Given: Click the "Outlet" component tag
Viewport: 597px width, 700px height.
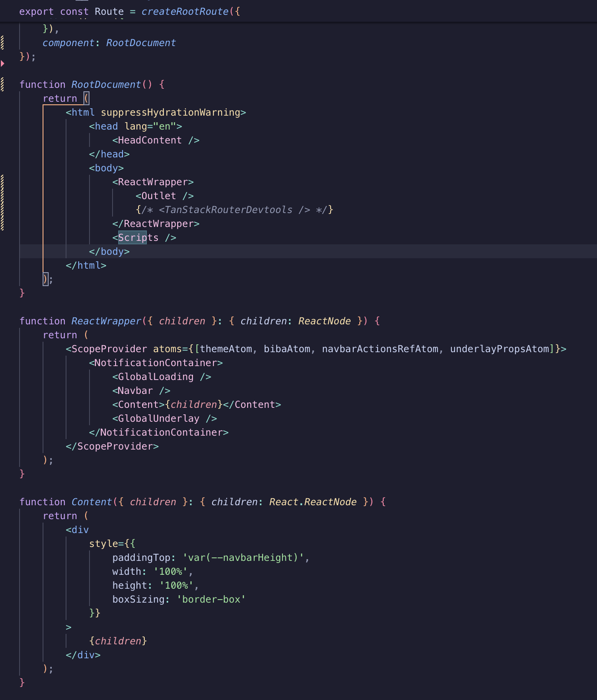Looking at the screenshot, I should (x=159, y=196).
